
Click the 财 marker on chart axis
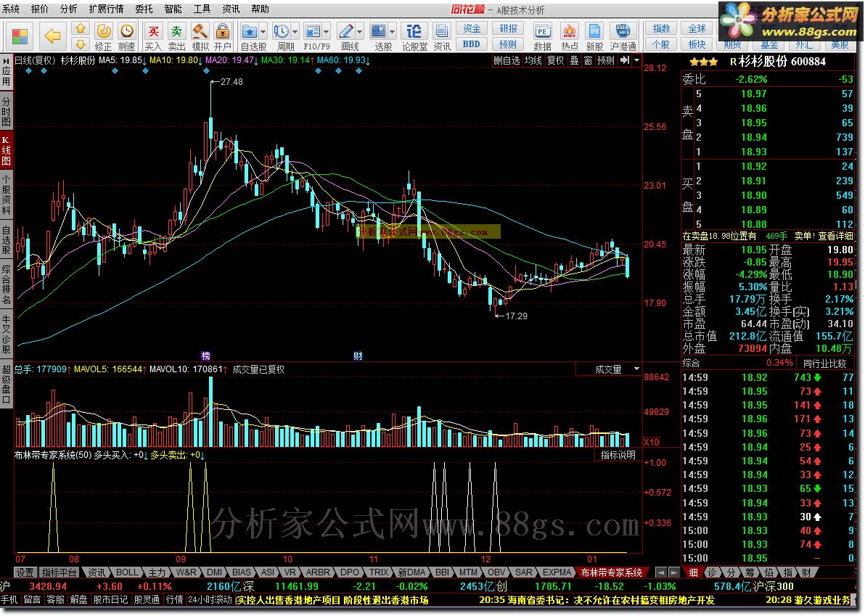pyautogui.click(x=358, y=356)
